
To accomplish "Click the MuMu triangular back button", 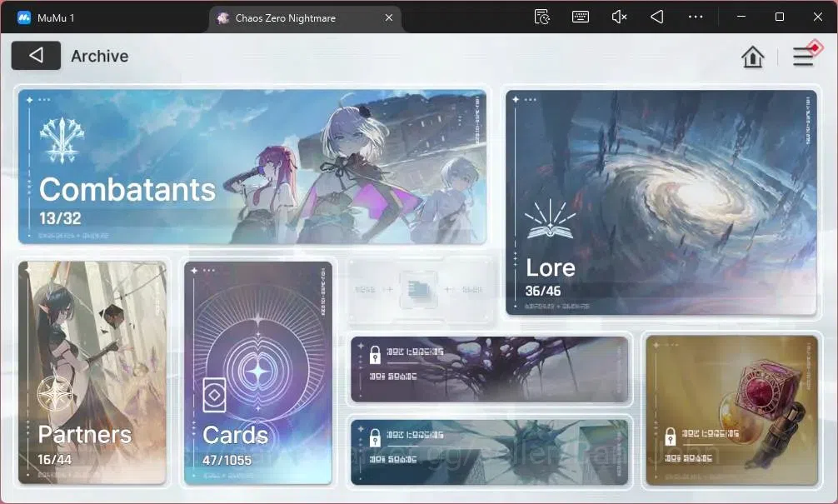I will pos(657,17).
